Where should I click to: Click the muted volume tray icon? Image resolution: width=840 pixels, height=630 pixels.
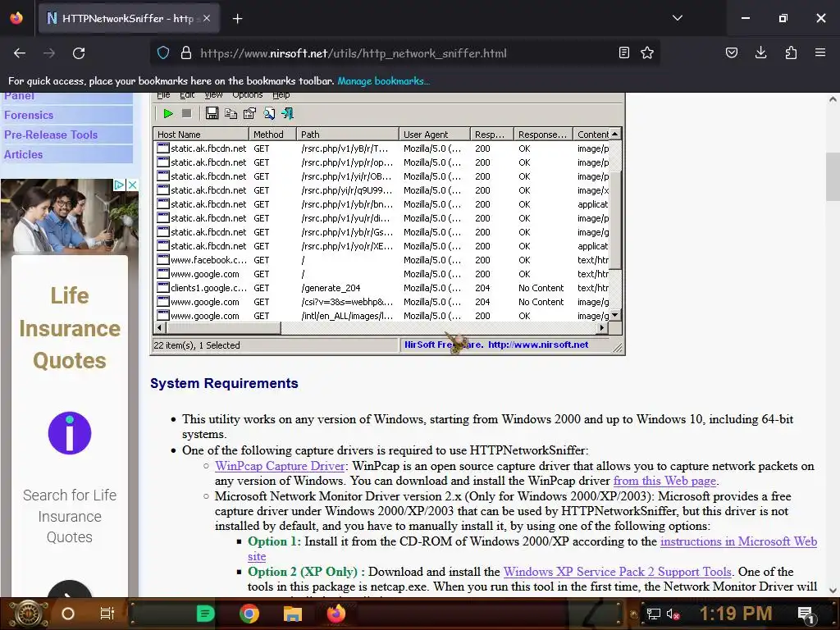point(673,614)
